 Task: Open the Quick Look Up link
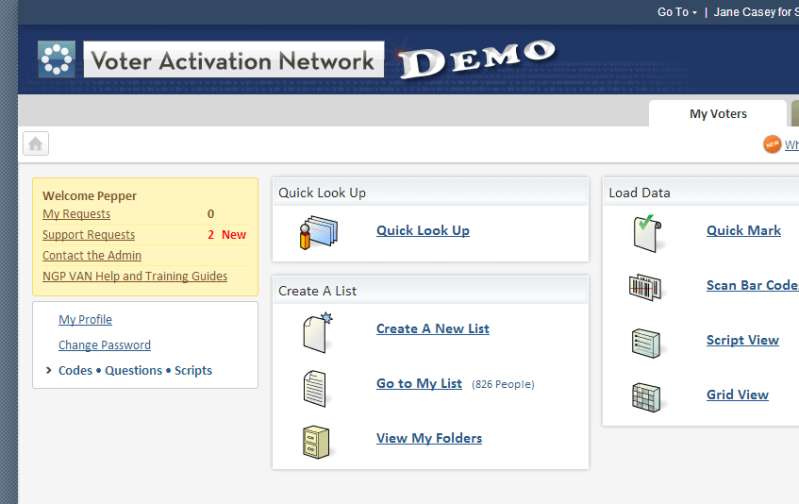point(423,230)
